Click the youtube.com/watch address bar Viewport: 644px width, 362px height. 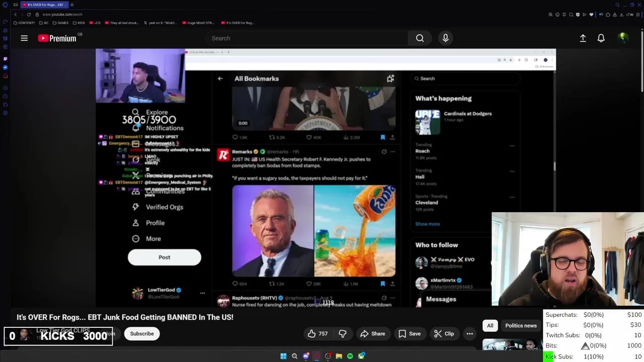[62, 15]
